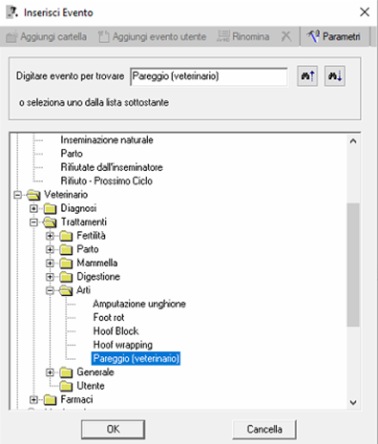
Task: Click the tree vertical scrollbar thumb
Action: (x=353, y=265)
